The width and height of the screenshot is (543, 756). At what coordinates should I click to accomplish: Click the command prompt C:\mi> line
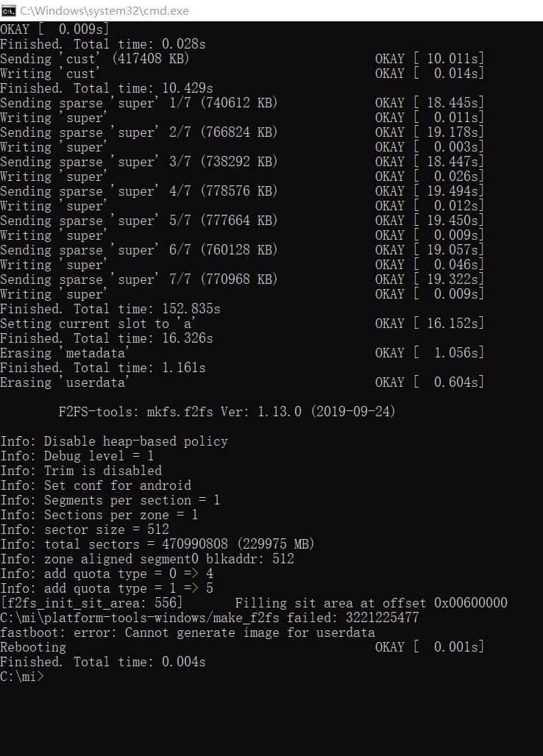pos(21,677)
